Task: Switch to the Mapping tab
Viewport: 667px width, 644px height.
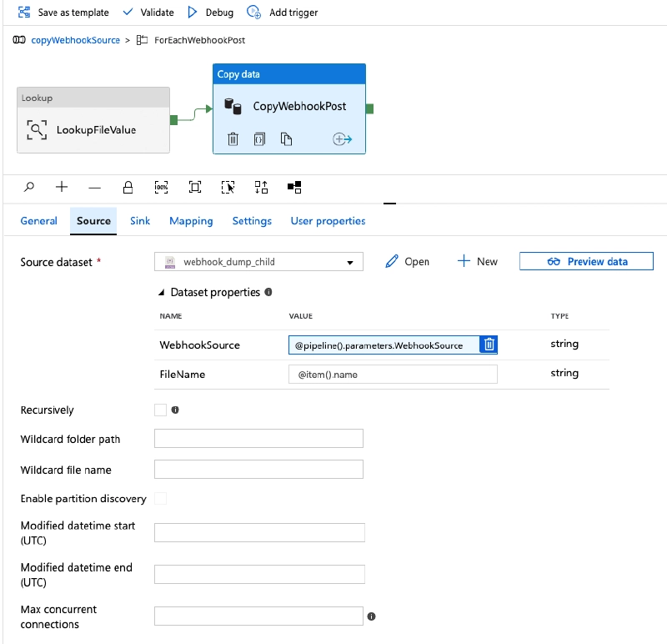Action: (190, 220)
